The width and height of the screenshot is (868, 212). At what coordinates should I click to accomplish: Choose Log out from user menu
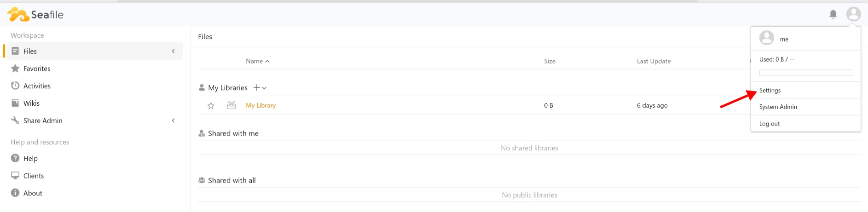click(x=770, y=124)
